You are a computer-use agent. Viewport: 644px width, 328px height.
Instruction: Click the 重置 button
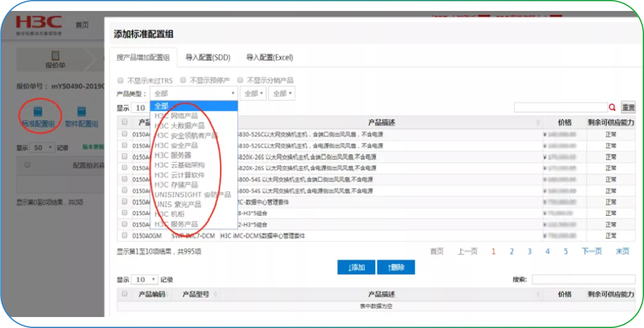(x=628, y=107)
